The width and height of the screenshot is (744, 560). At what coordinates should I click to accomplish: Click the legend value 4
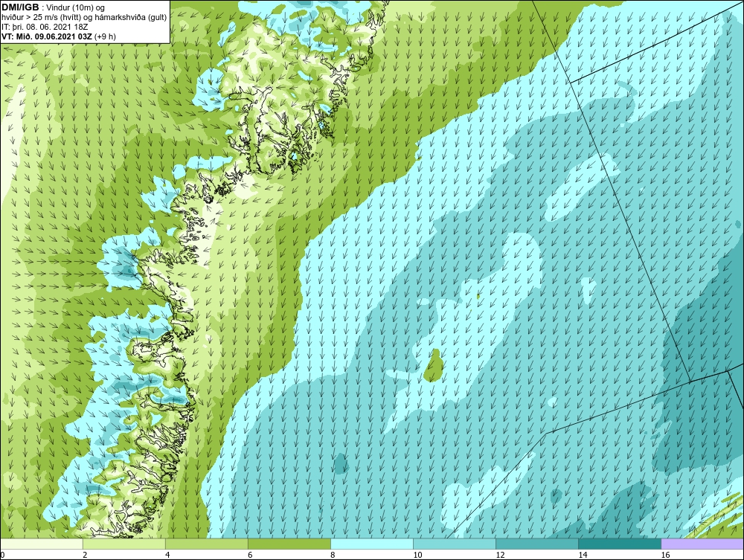pyautogui.click(x=167, y=555)
